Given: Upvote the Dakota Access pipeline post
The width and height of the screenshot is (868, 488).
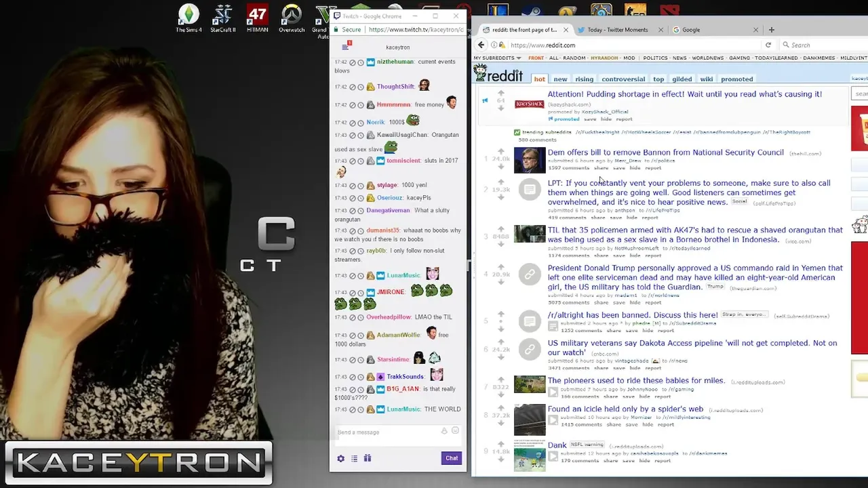Looking at the screenshot, I should tap(501, 342).
